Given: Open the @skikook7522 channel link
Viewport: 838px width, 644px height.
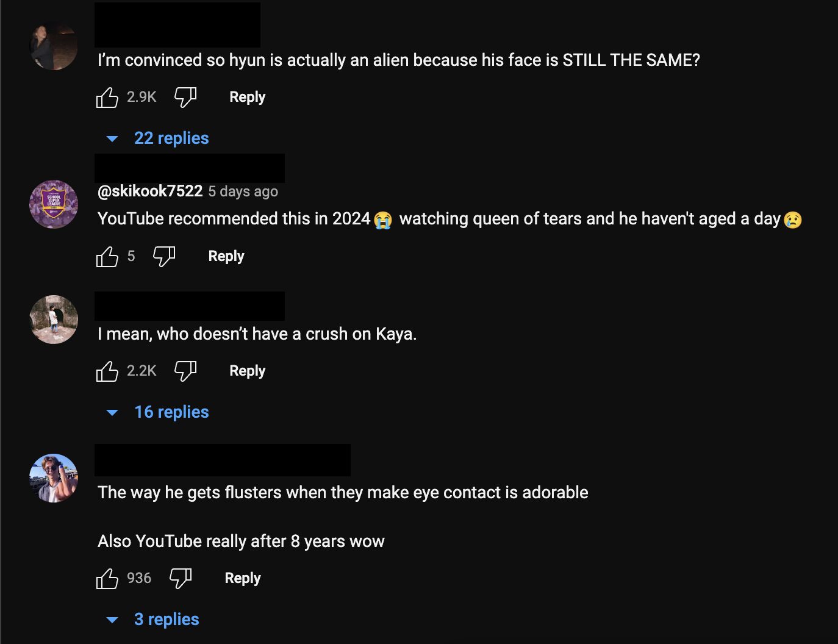Looking at the screenshot, I should tap(150, 191).
